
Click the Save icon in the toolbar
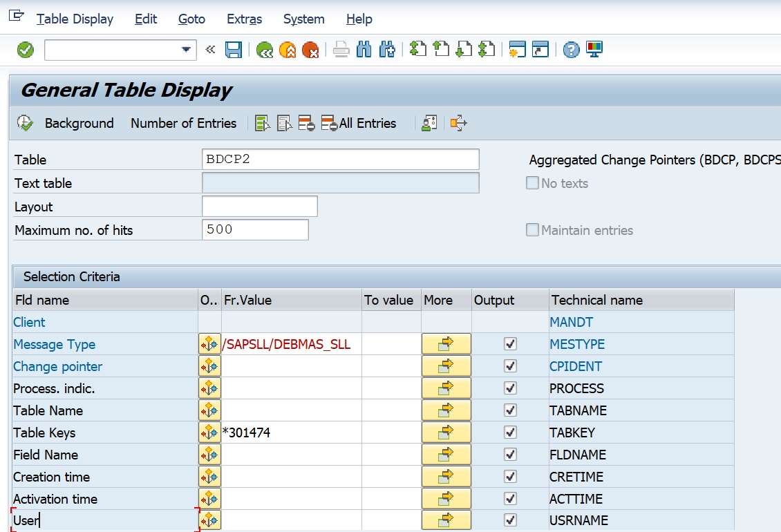[234, 49]
